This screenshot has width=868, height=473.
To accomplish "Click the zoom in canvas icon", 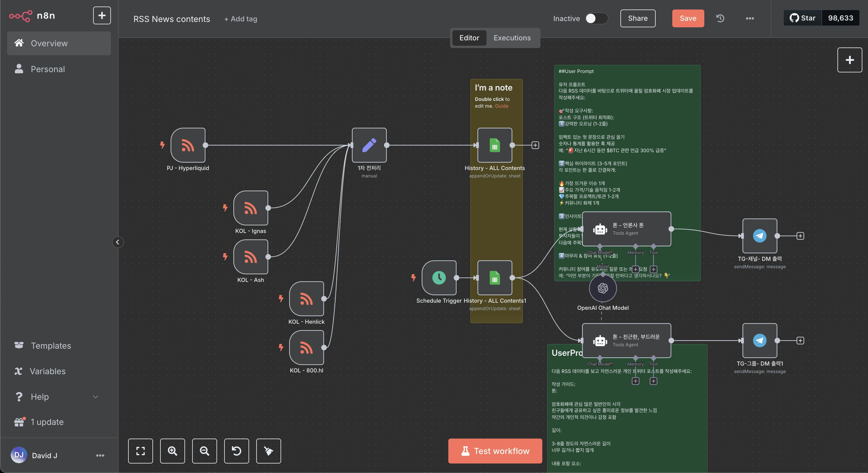I will coord(173,451).
